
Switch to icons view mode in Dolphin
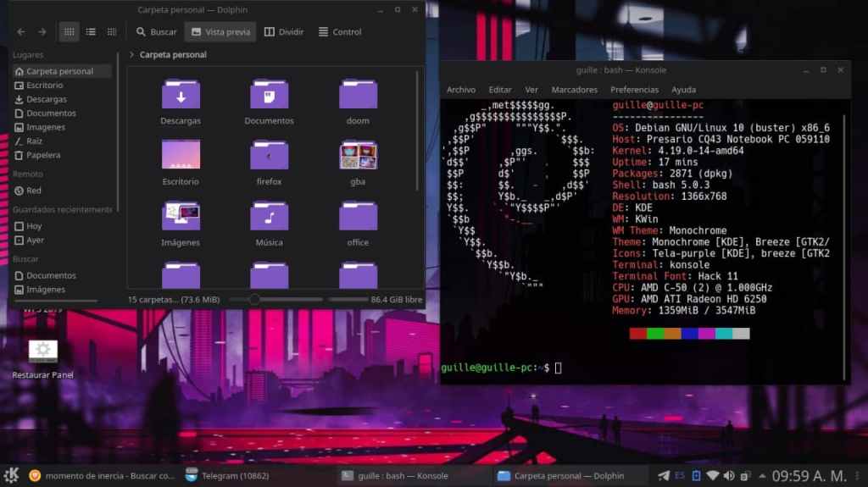point(70,32)
